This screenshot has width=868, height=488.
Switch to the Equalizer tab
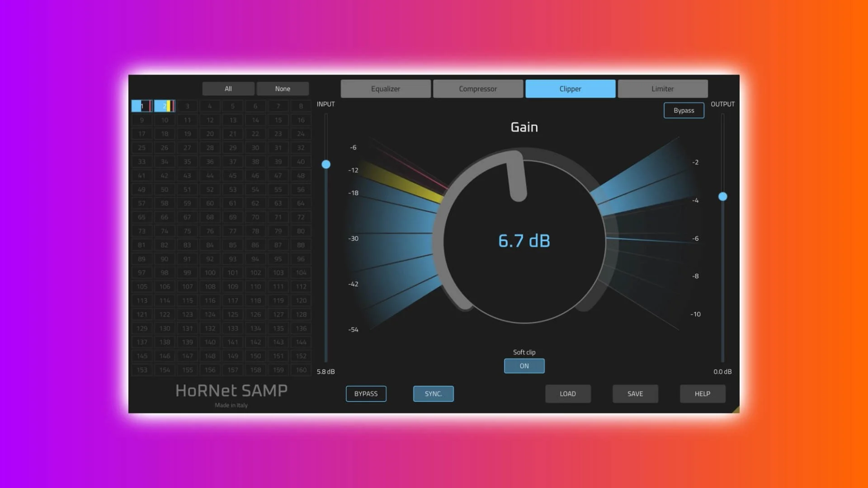[x=385, y=89]
